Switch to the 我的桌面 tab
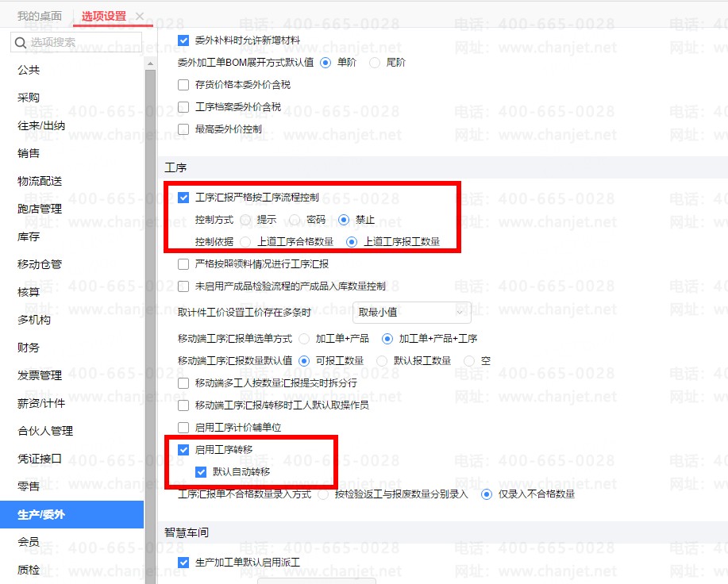This screenshot has width=728, height=584. (x=40, y=16)
